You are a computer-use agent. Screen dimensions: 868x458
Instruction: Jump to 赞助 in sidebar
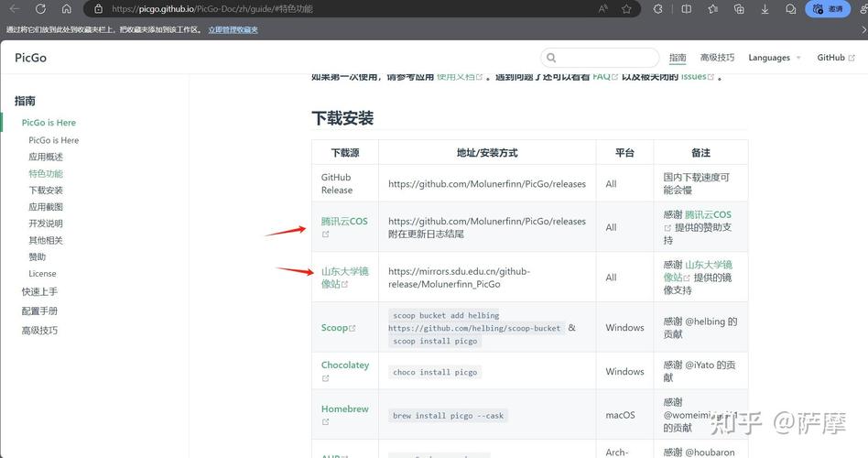point(38,257)
